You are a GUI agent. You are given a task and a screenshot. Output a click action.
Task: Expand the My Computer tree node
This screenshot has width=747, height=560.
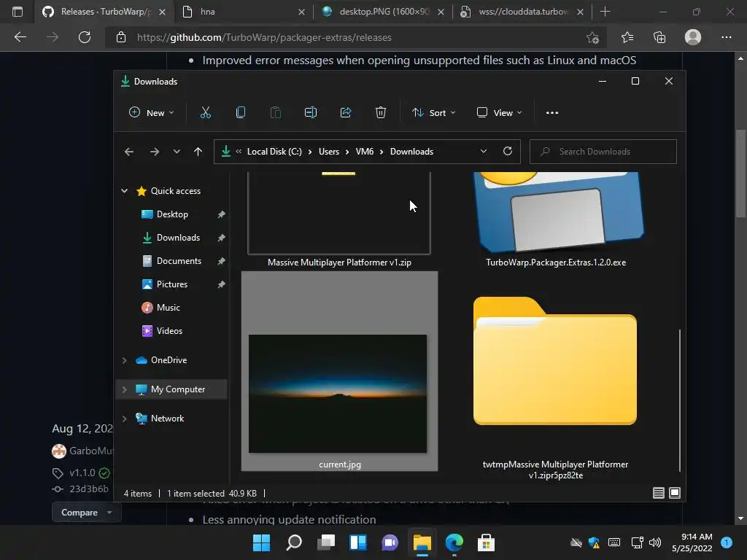pyautogui.click(x=124, y=389)
